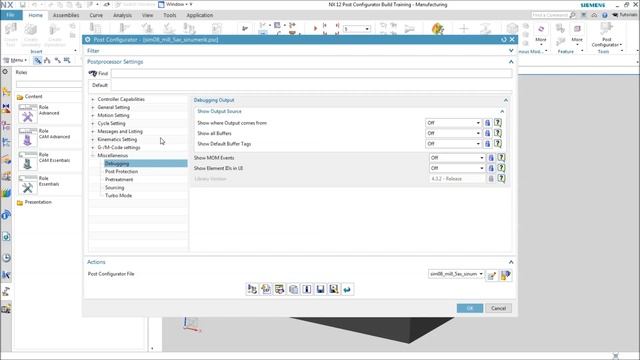Image resolution: width=640 pixels, height=360 pixels.
Task: Open help for Library Version row
Action: pos(502,178)
